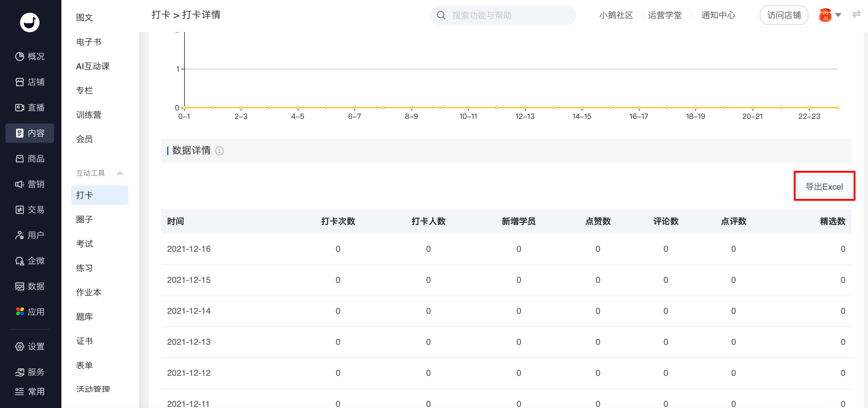Click the switch arrows icon top right

[856, 15]
